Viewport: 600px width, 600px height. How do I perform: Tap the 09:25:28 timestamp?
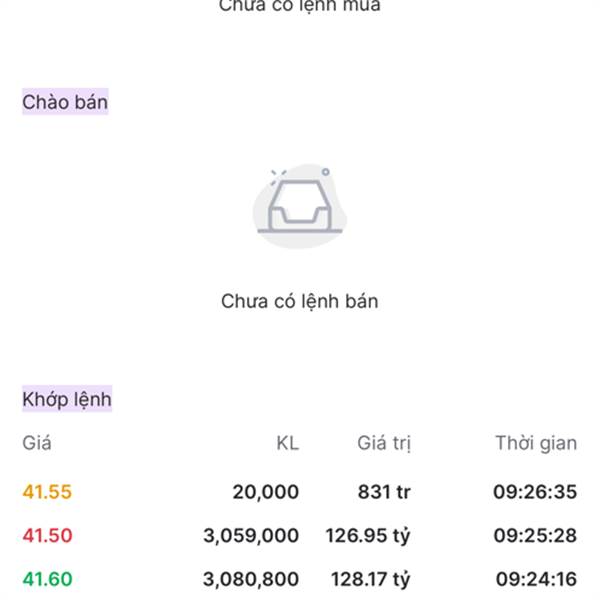(x=535, y=535)
